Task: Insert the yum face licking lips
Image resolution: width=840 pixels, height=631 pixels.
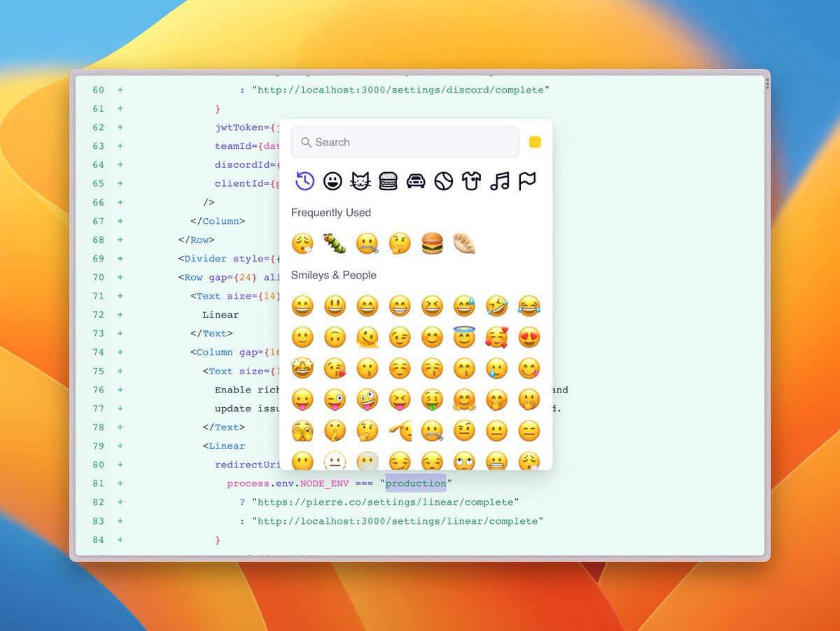Action: click(529, 368)
